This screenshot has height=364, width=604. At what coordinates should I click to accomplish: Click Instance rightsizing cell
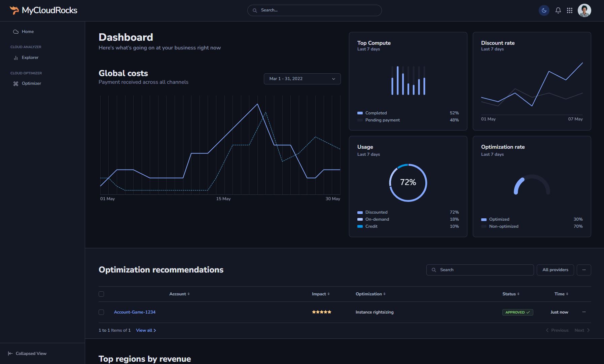(375, 312)
